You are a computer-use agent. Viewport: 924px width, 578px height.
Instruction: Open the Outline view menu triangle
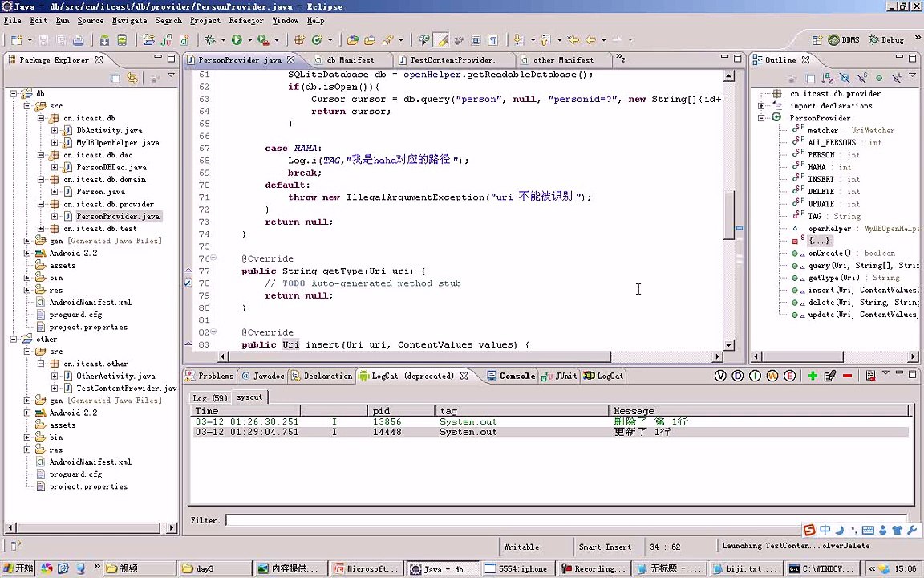click(x=912, y=75)
